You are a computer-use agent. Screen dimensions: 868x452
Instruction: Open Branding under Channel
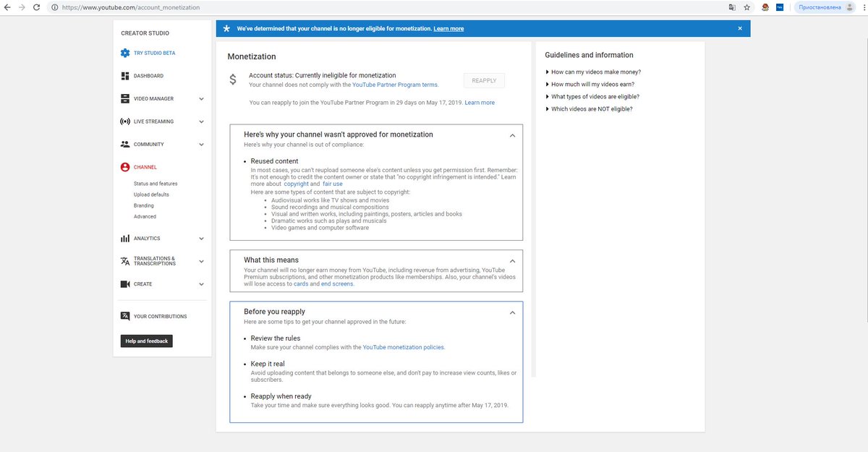143,205
